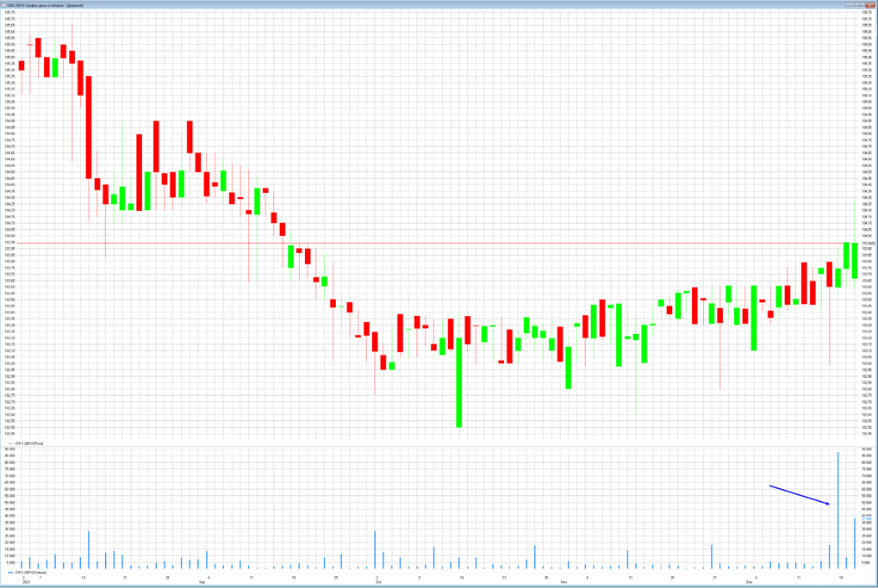Click the Oct month label on time axis
The height and width of the screenshot is (588, 878).
378,582
